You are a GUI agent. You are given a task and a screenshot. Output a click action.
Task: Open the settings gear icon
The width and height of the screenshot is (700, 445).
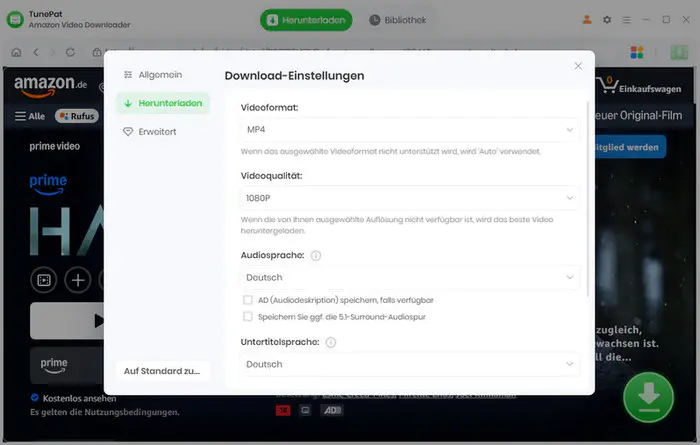[x=607, y=20]
